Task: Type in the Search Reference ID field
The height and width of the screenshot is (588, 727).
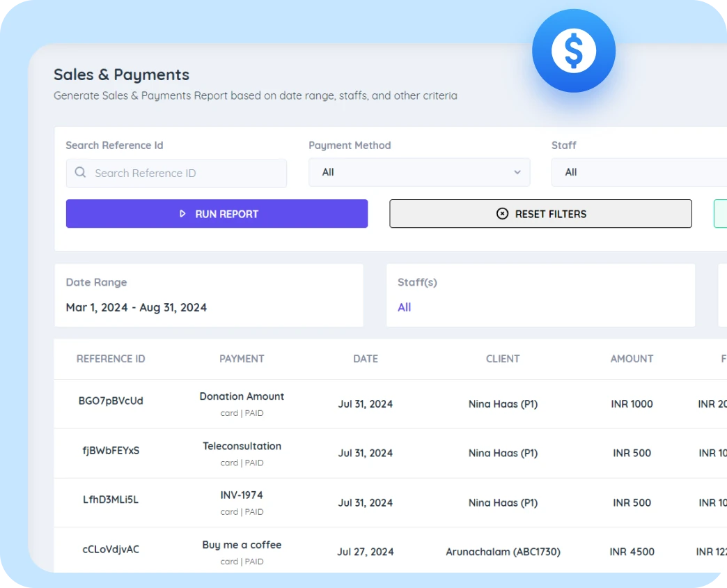Action: point(185,173)
